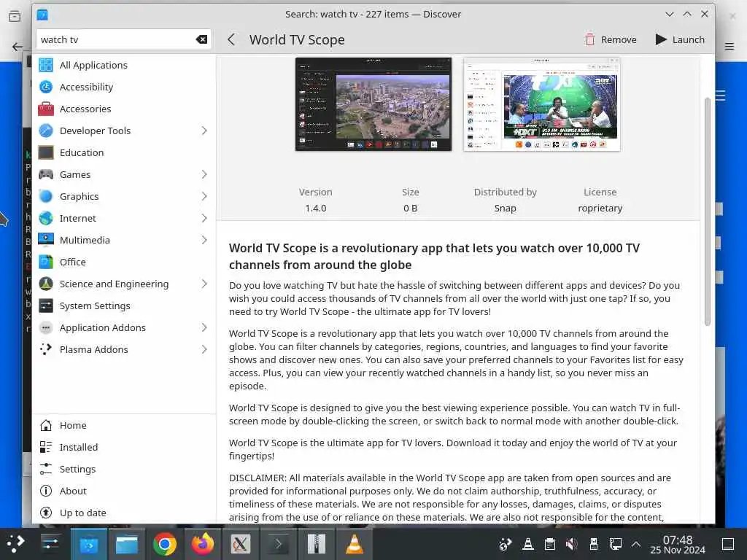Click the Plasma Addons icon
Image resolution: width=747 pixels, height=560 pixels.
tap(46, 349)
